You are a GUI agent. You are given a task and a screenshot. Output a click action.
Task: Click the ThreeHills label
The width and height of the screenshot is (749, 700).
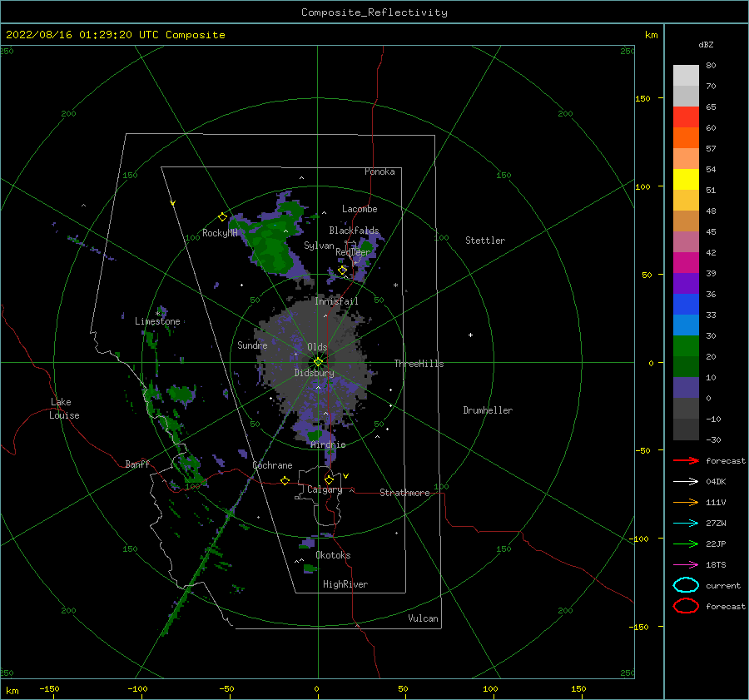pos(419,364)
